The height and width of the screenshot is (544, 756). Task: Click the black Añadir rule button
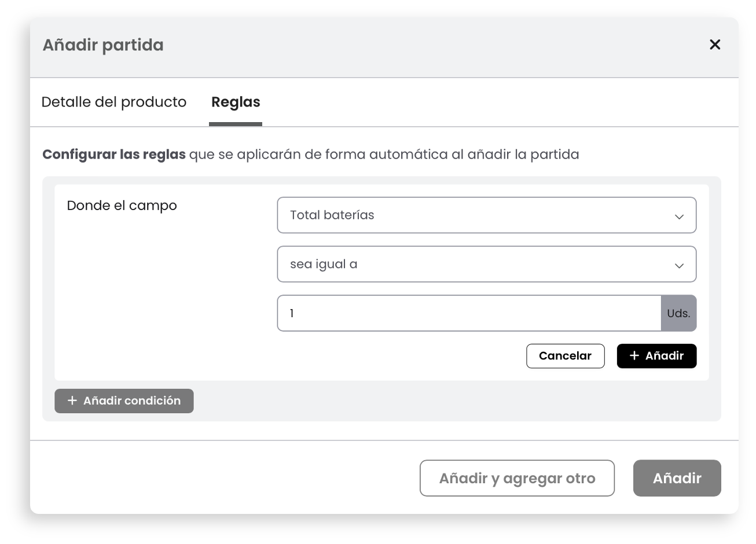click(656, 356)
